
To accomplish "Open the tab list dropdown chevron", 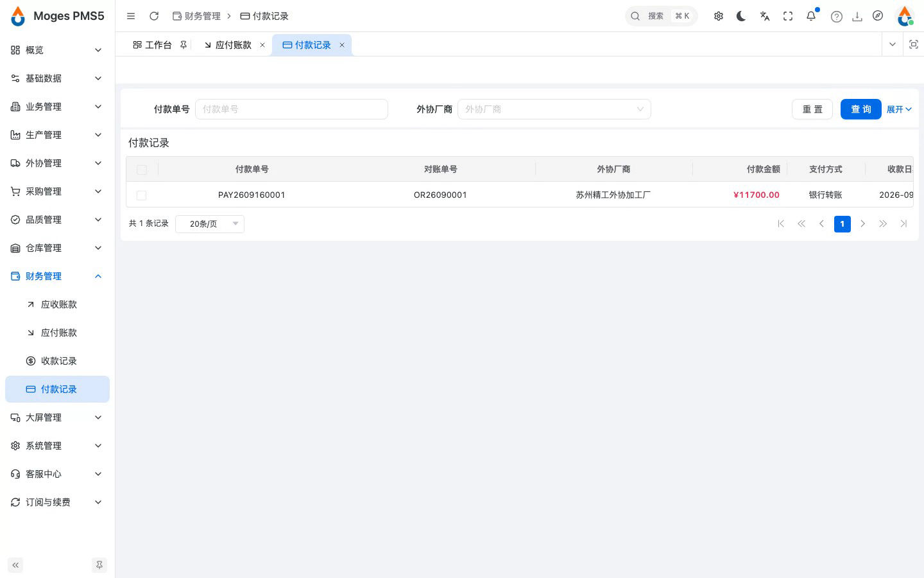I will click(x=893, y=44).
